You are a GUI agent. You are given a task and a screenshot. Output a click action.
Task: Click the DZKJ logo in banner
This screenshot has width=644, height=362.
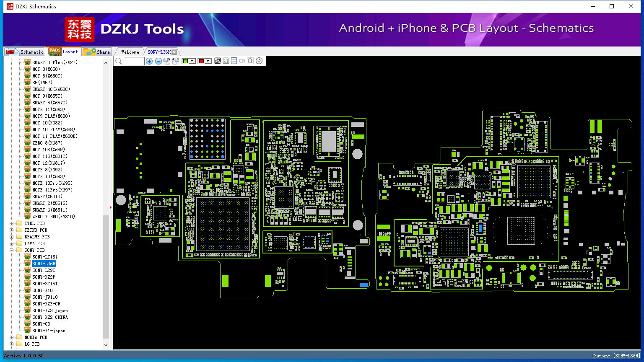click(x=80, y=29)
